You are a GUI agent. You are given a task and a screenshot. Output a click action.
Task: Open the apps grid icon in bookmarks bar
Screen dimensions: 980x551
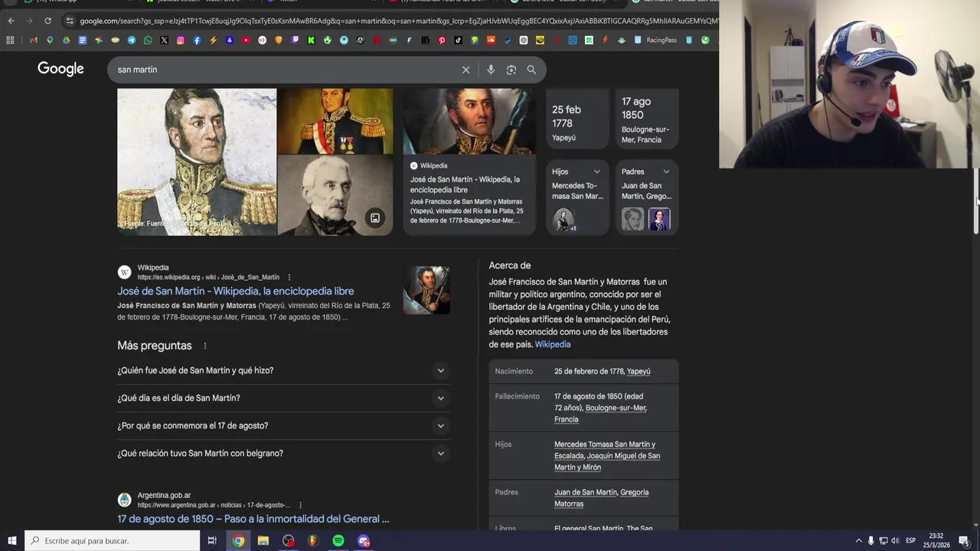(x=10, y=40)
